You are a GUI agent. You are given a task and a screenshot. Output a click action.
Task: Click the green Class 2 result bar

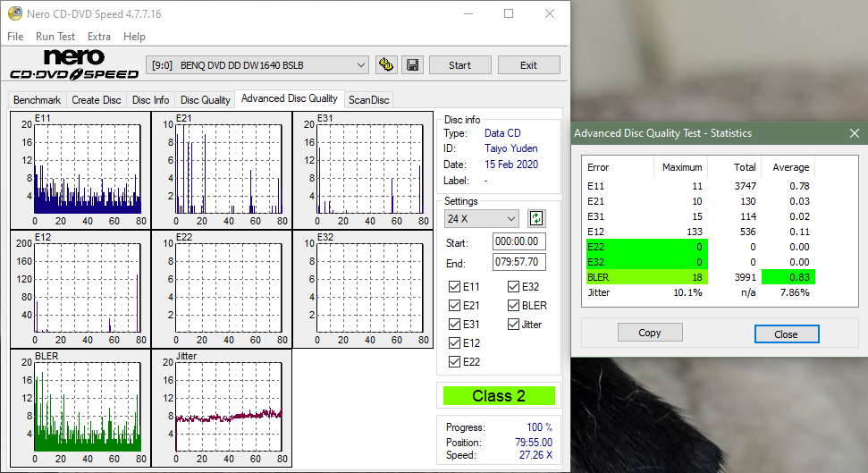pyautogui.click(x=499, y=396)
